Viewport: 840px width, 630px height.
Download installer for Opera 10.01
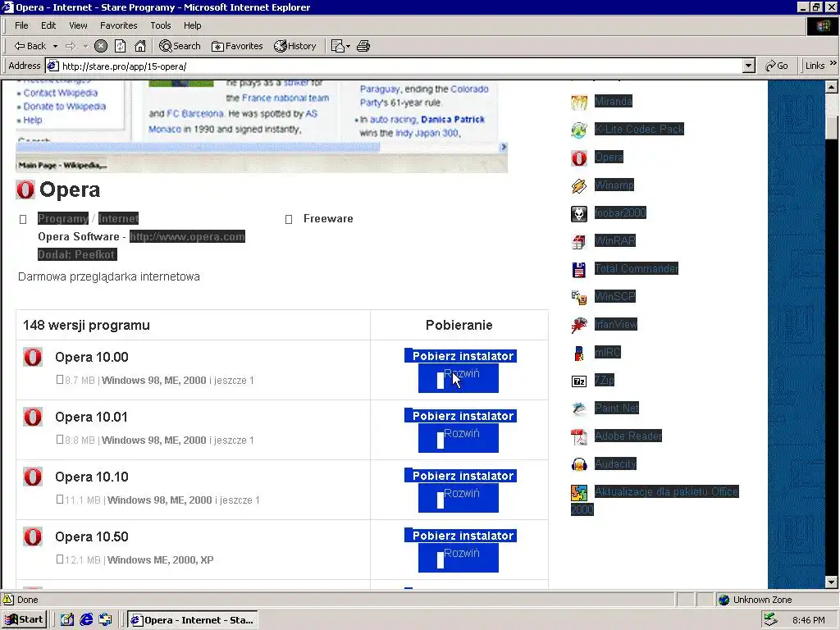point(461,416)
